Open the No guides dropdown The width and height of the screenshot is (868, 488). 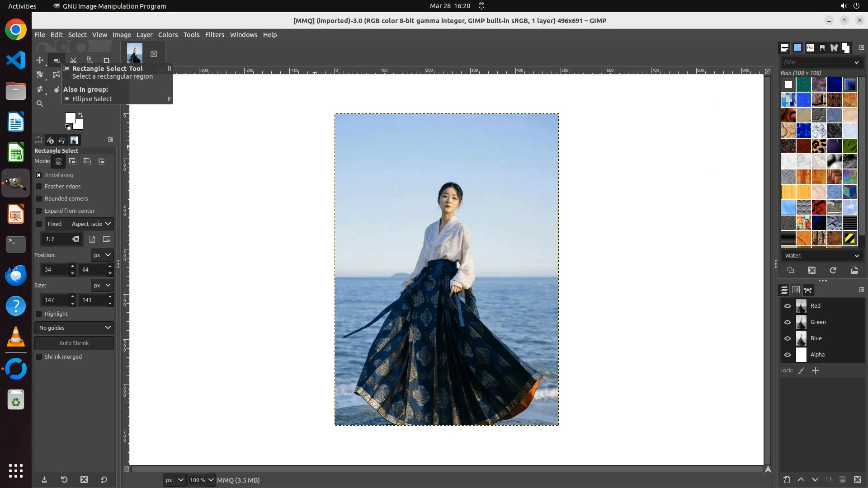click(74, 328)
